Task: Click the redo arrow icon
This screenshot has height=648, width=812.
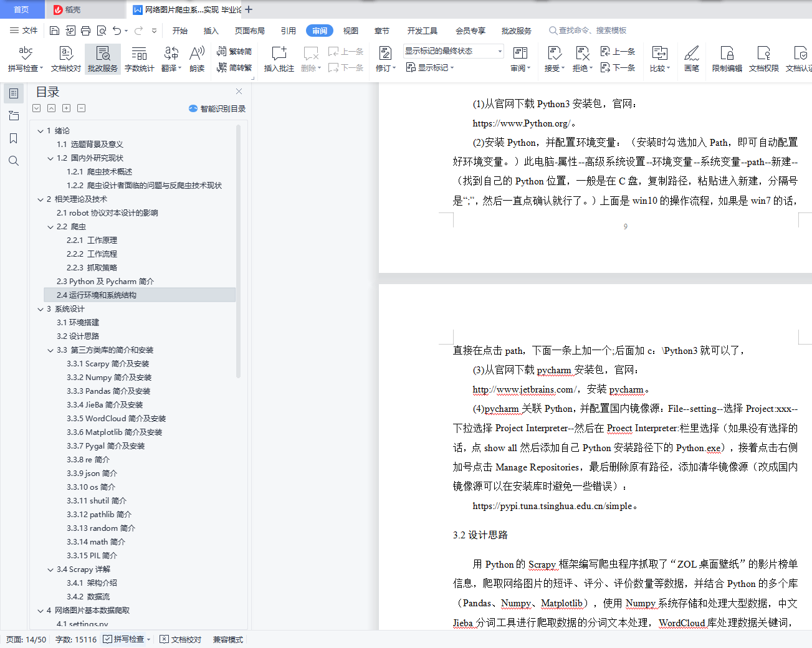Action: click(138, 31)
